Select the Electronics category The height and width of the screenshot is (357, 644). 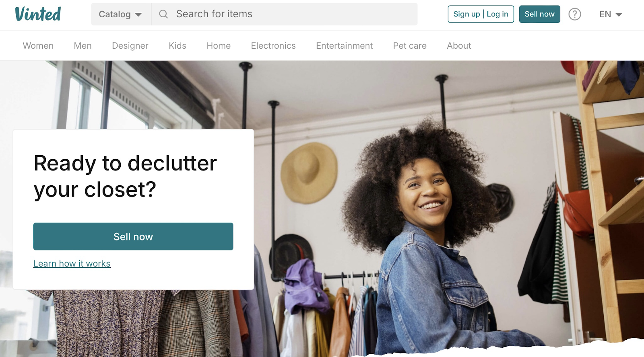coord(273,46)
